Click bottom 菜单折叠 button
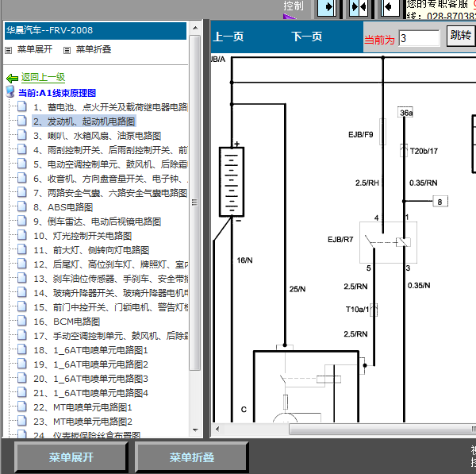Image resolution: width=476 pixels, height=474 pixels. pyautogui.click(x=191, y=457)
